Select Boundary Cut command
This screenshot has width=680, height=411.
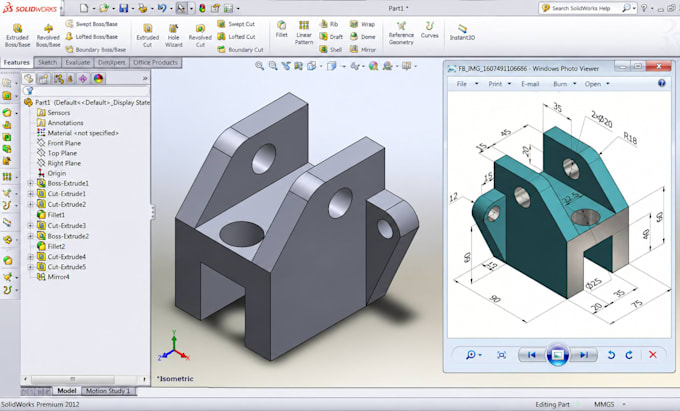pyautogui.click(x=240, y=49)
